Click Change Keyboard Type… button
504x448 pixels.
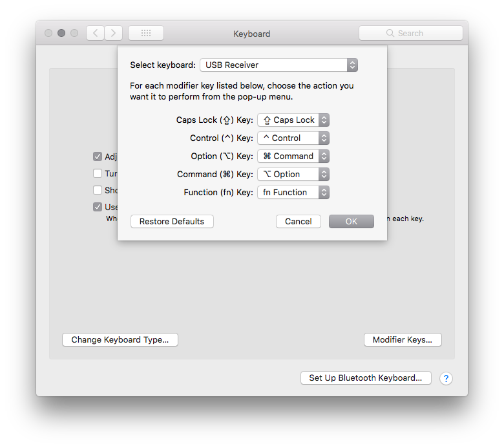[x=120, y=339]
